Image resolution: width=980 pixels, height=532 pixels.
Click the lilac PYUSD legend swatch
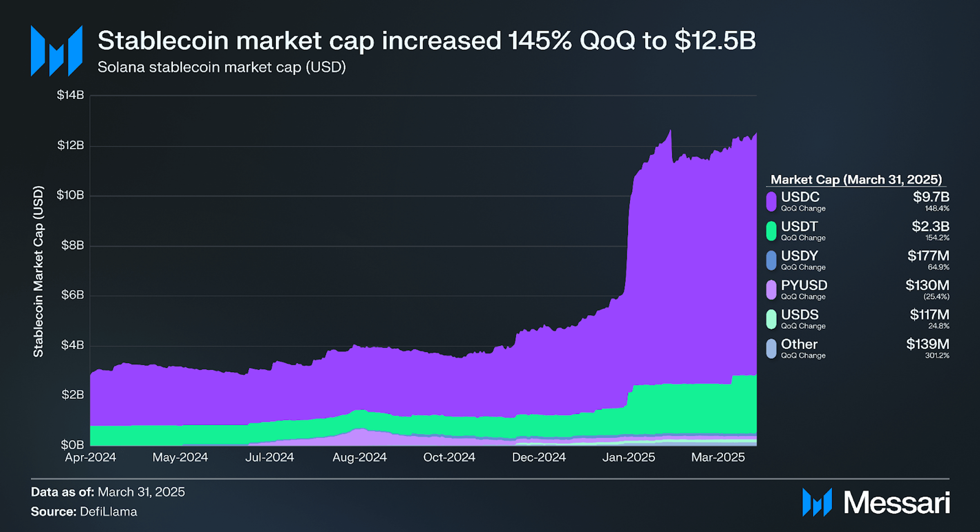pyautogui.click(x=771, y=290)
